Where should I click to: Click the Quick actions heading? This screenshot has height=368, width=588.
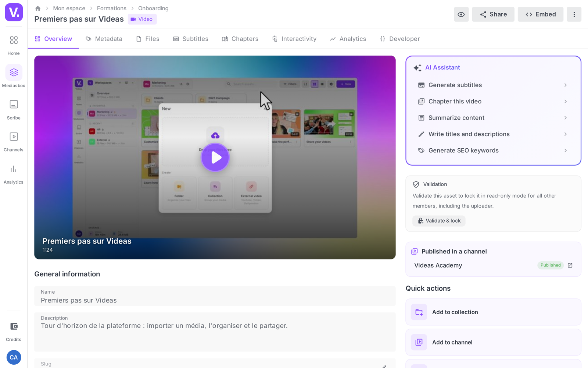[x=428, y=289]
